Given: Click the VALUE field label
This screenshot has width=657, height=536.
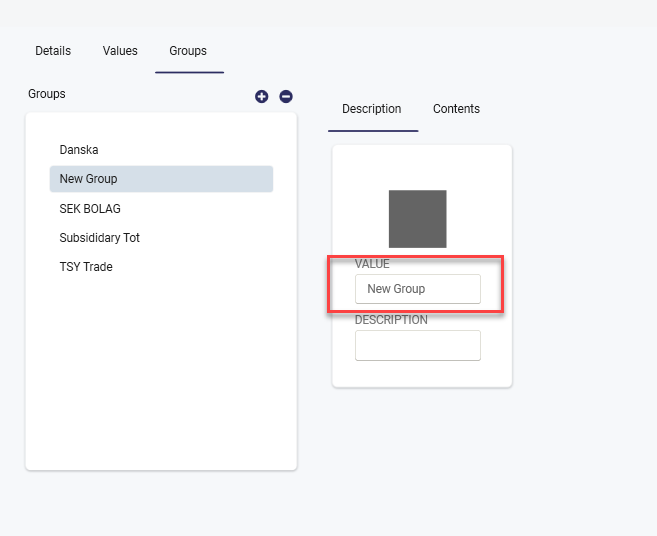Looking at the screenshot, I should (372, 264).
